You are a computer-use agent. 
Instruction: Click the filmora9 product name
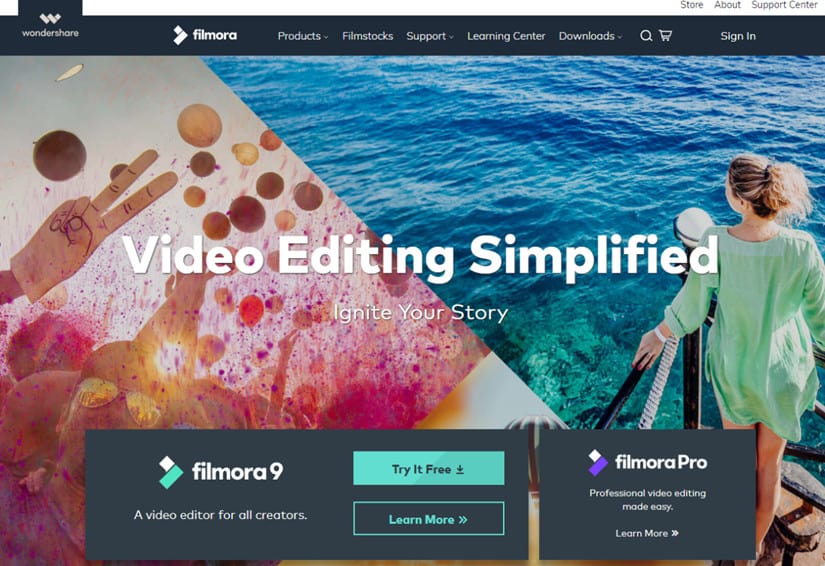tap(237, 471)
